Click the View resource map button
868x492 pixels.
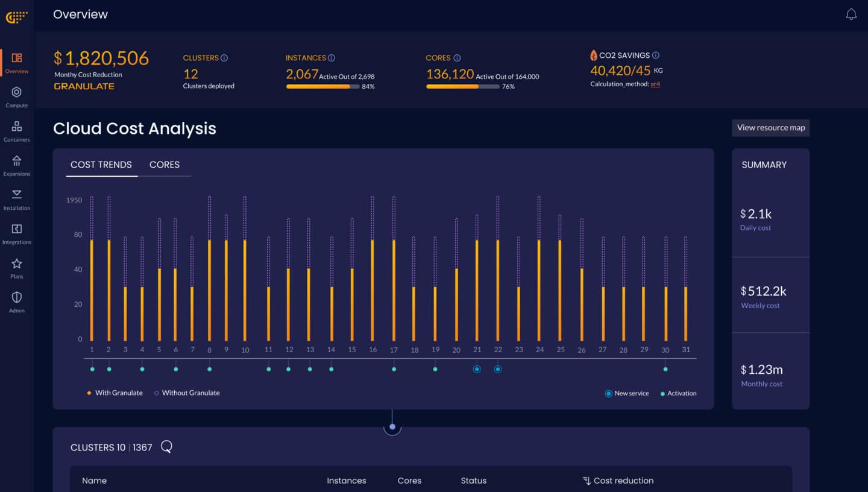771,128
